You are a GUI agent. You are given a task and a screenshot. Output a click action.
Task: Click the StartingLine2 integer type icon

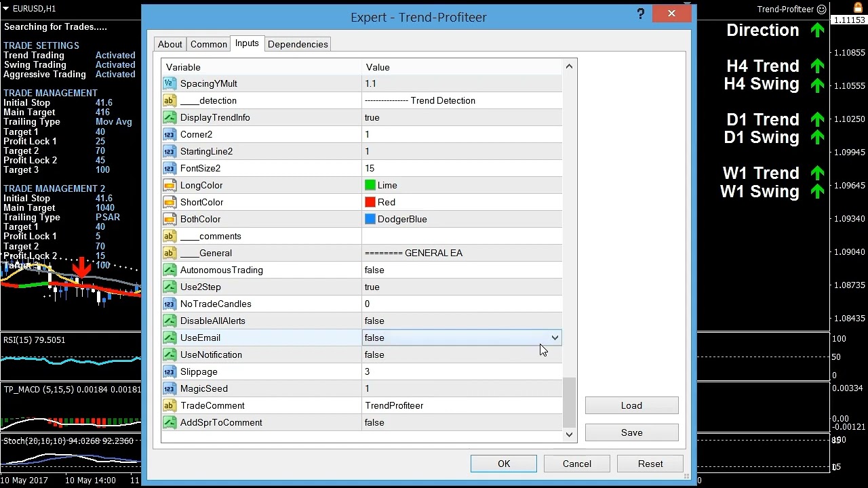pos(170,151)
